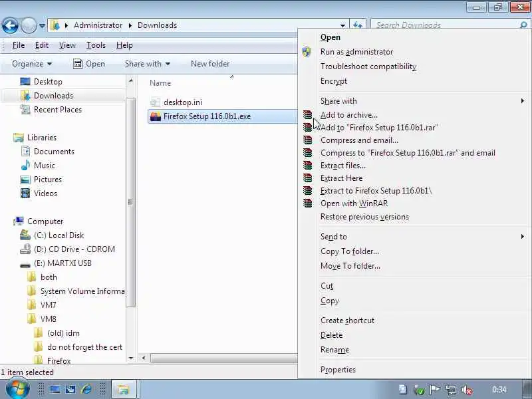The image size is (532, 399).
Task: Choose Copy To folder...
Action: pyautogui.click(x=350, y=251)
